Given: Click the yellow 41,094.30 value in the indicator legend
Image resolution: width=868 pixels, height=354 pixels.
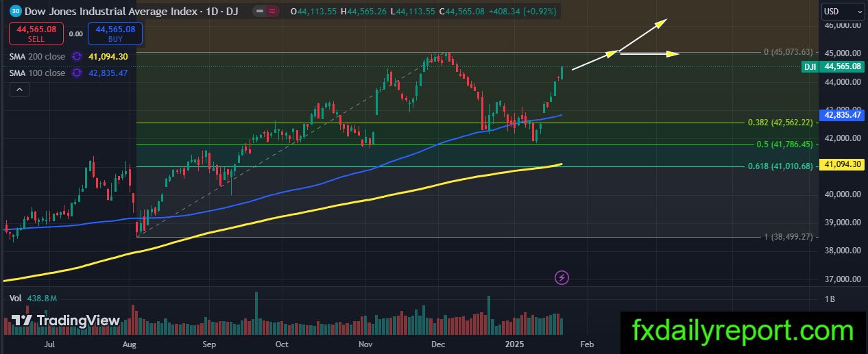Looking at the screenshot, I should coord(108,57).
